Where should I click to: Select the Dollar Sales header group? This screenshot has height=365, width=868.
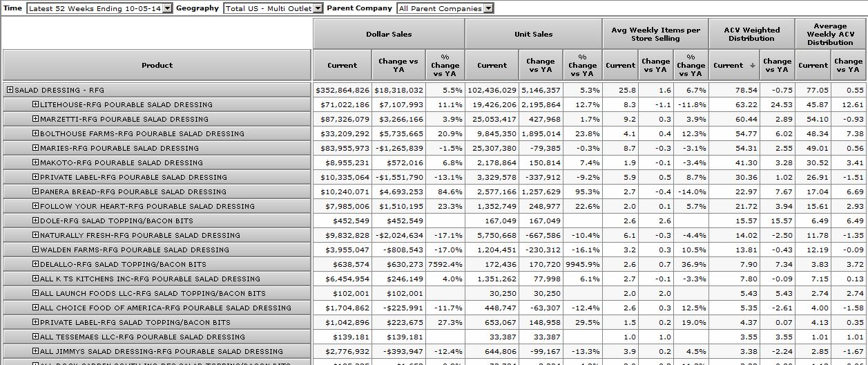(389, 34)
